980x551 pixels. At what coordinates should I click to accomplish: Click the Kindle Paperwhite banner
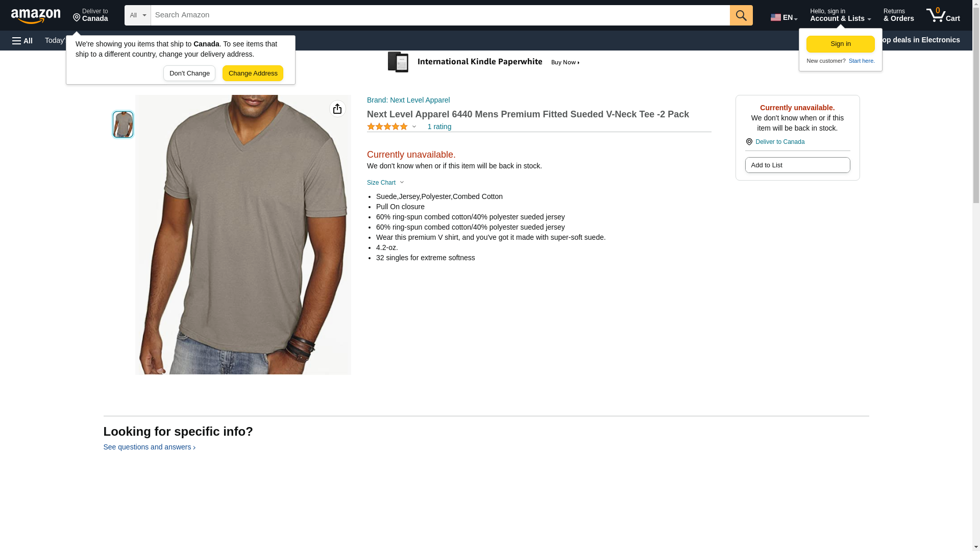484,62
